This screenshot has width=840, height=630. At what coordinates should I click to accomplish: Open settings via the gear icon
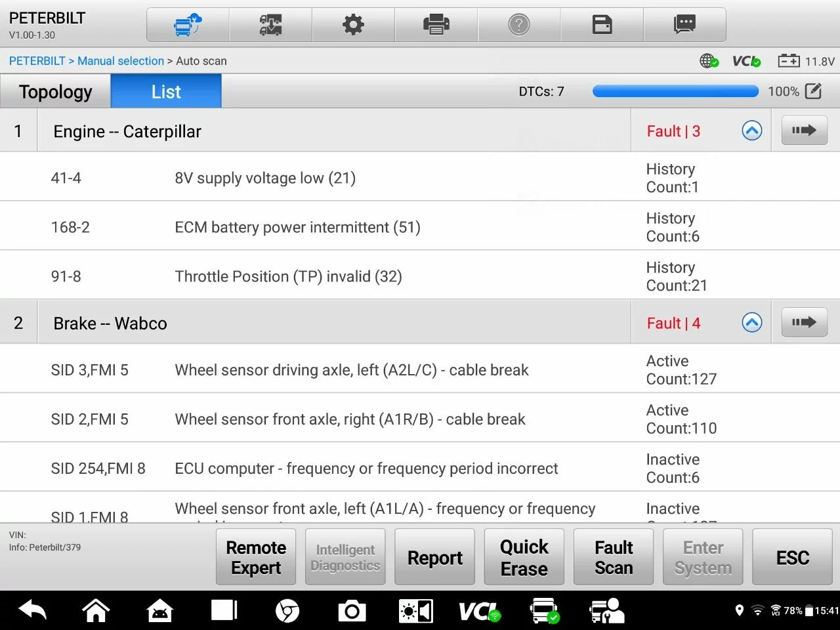[x=353, y=25]
